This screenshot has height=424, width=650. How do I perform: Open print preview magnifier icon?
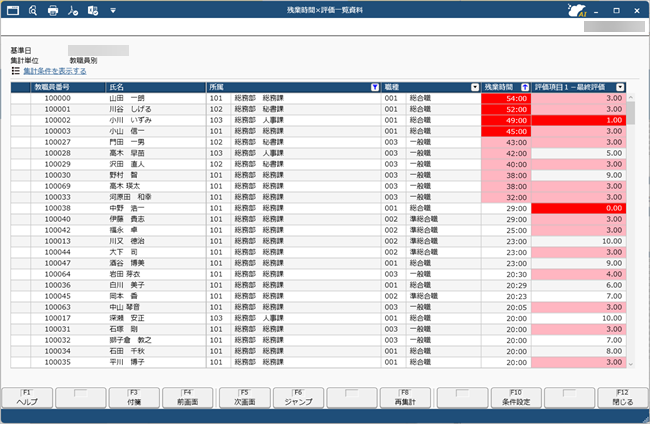click(33, 10)
